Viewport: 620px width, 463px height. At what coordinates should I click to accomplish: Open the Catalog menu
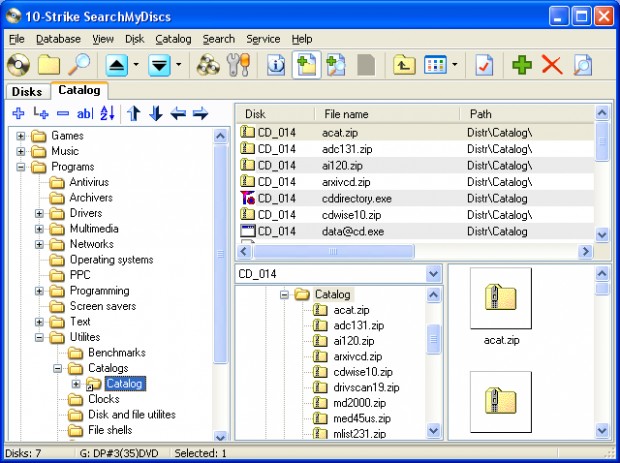(173, 39)
